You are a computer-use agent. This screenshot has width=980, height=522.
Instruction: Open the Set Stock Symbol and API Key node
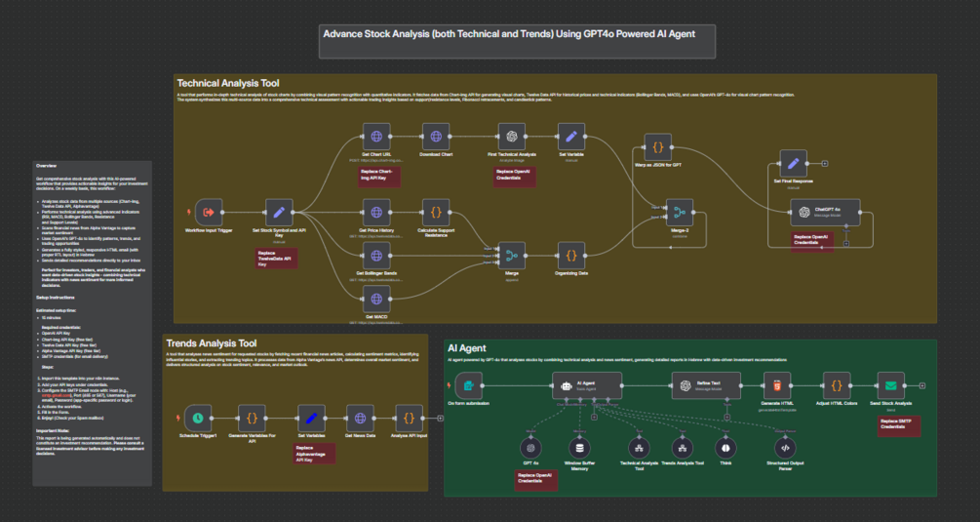(x=279, y=213)
